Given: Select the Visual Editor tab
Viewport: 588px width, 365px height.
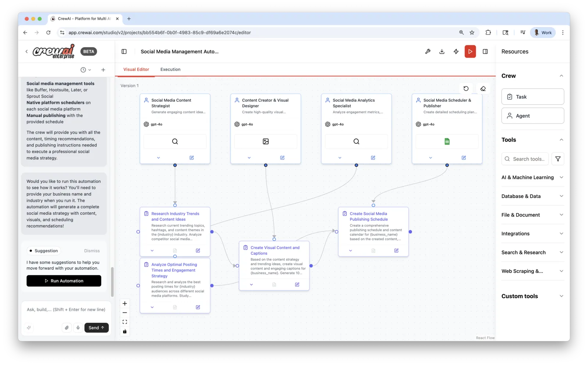Looking at the screenshot, I should point(136,69).
